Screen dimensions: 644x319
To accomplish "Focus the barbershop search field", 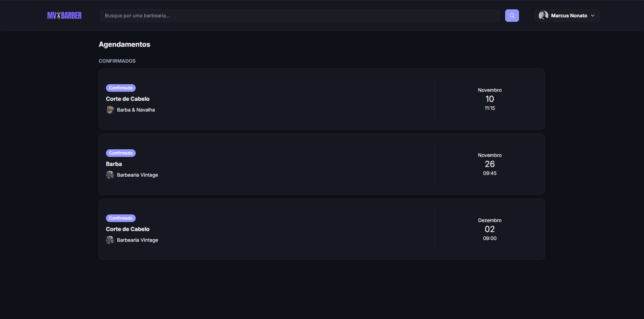I will coord(299,16).
